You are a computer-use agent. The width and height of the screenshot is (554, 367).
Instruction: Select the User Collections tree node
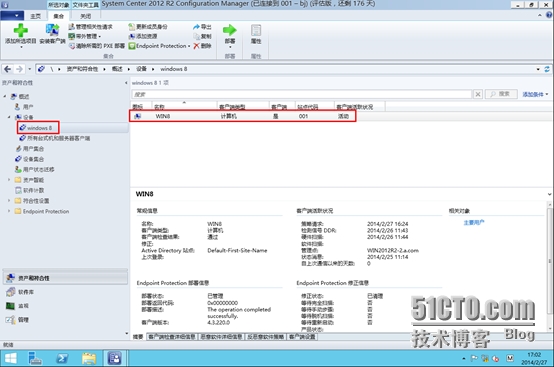(x=30, y=149)
